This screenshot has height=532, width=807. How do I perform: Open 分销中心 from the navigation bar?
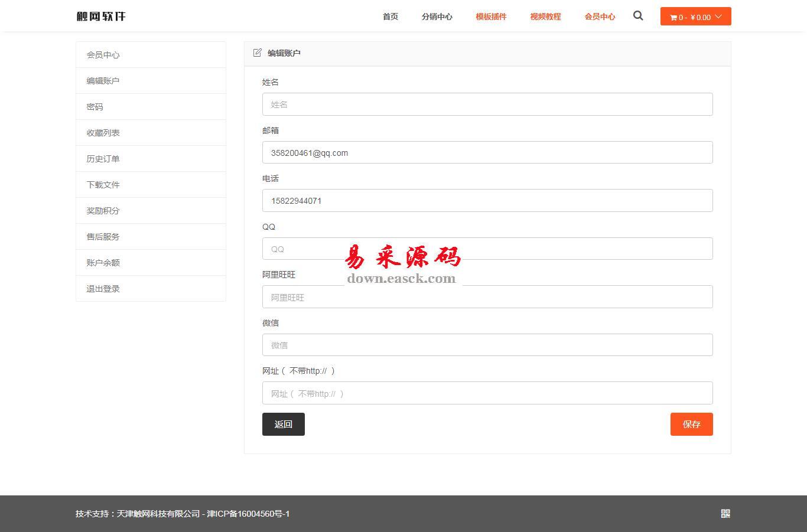point(437,17)
